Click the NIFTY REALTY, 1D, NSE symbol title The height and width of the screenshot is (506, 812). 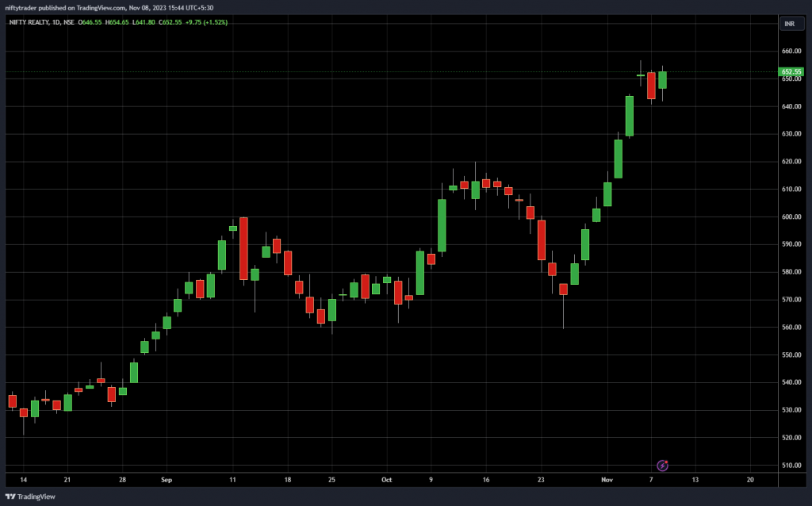42,22
